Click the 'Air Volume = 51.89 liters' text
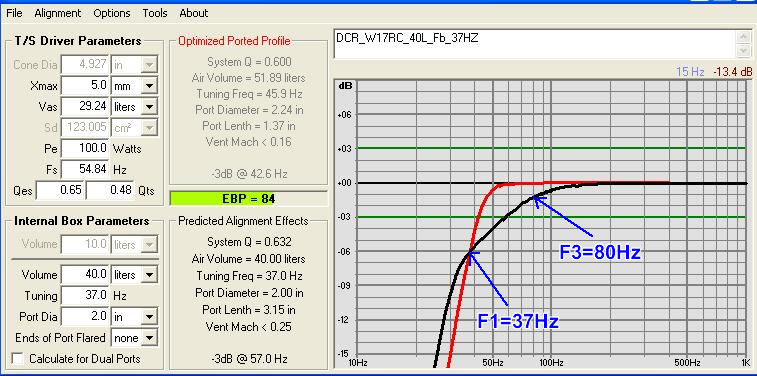This screenshot has height=376, width=757. [249, 78]
